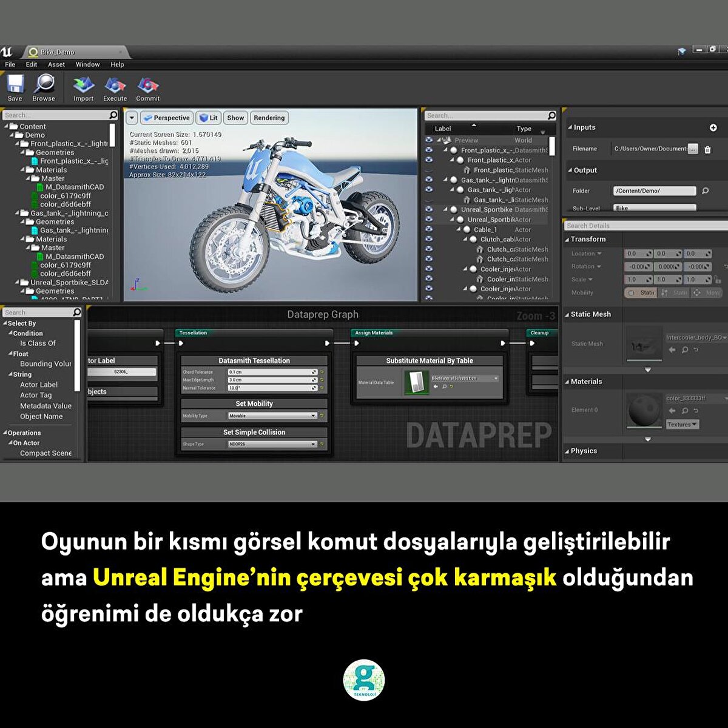
Task: Run the Dataprep with the Execute icon
Action: click(115, 87)
